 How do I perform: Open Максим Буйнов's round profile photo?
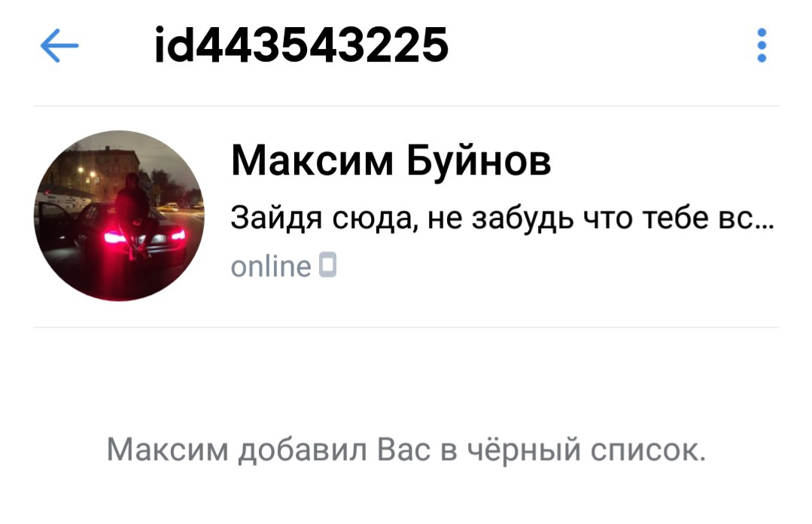click(x=119, y=215)
